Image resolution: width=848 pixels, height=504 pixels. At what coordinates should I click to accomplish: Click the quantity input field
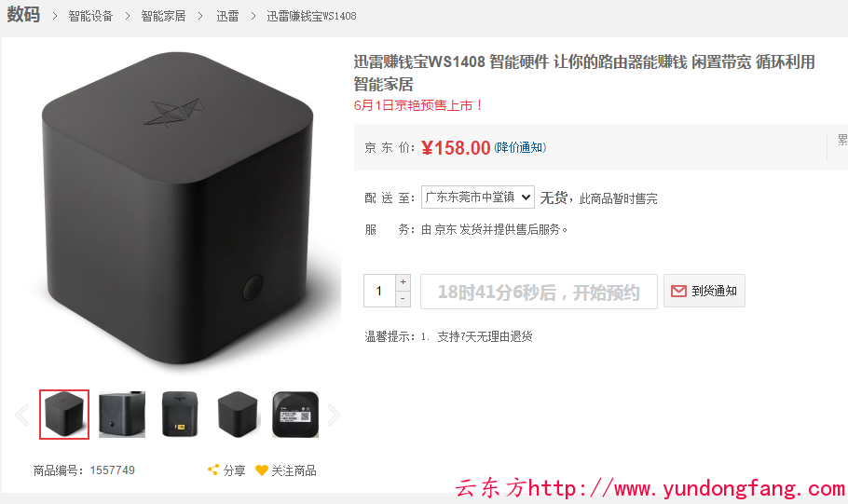point(379,291)
